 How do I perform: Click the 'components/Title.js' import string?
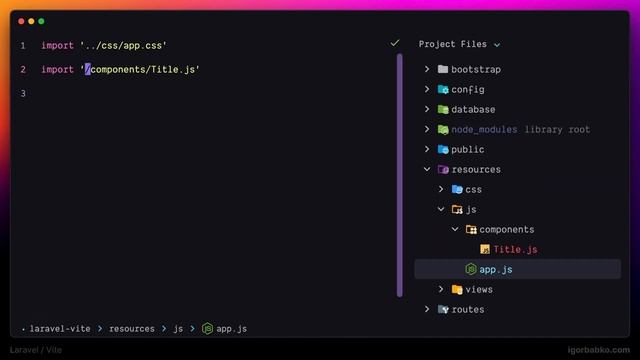click(140, 69)
